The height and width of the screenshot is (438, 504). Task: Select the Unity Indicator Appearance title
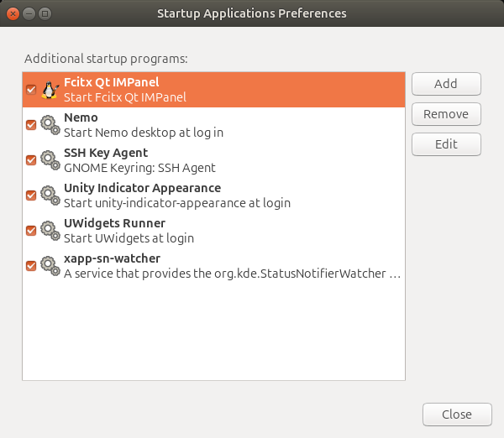[x=143, y=188]
